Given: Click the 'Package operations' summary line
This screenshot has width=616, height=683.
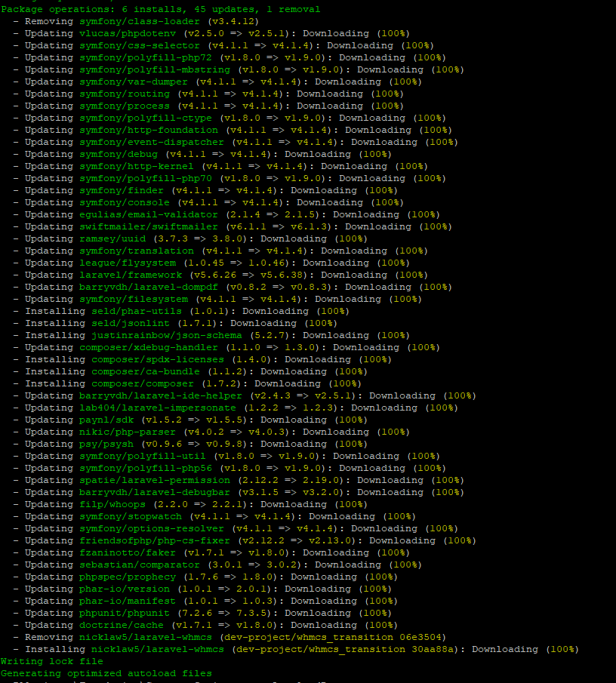Looking at the screenshot, I should 160,9.
